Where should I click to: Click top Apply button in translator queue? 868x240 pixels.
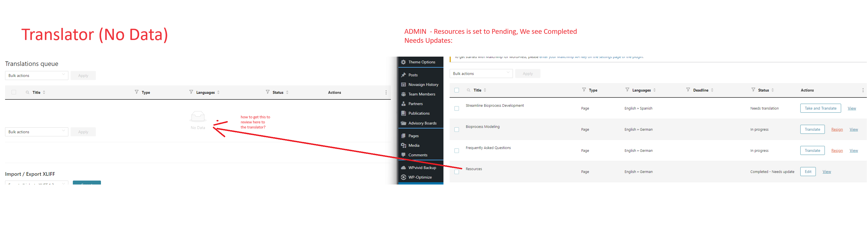pos(83,75)
